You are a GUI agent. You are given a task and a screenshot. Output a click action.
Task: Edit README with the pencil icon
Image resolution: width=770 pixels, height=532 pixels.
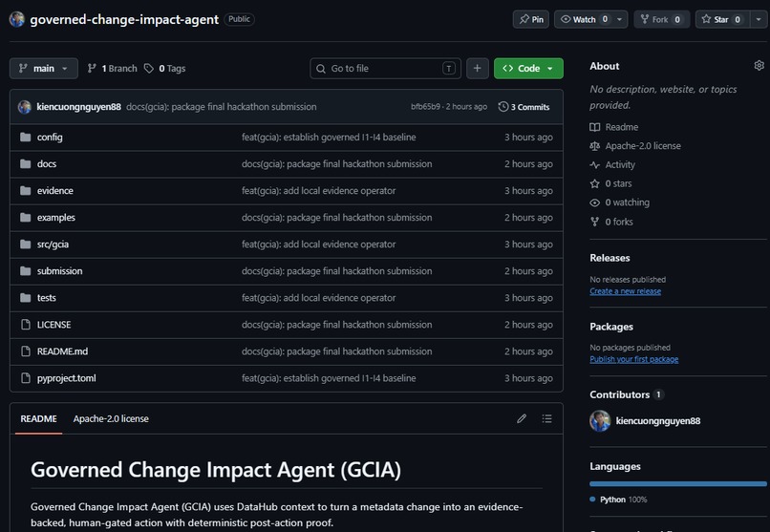522,418
